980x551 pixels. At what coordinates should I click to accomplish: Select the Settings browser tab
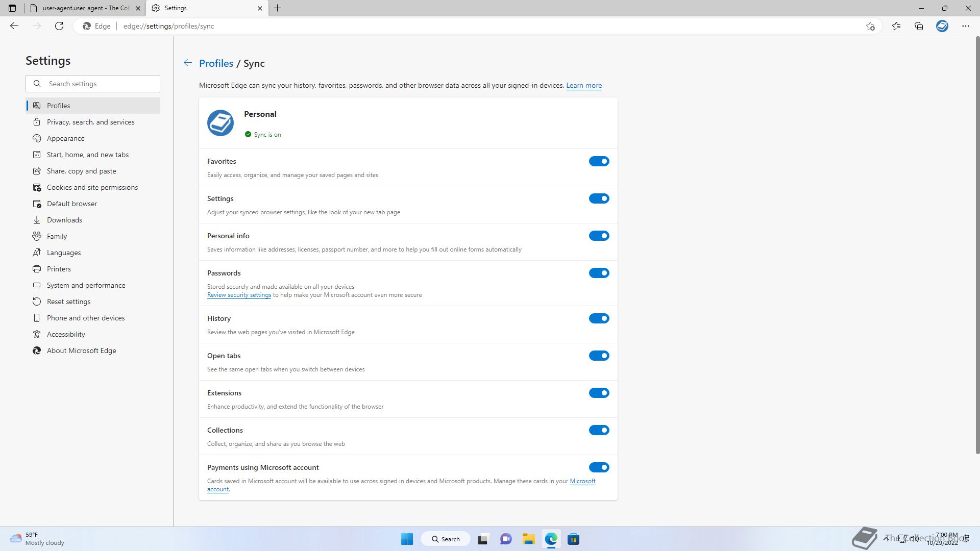[207, 8]
